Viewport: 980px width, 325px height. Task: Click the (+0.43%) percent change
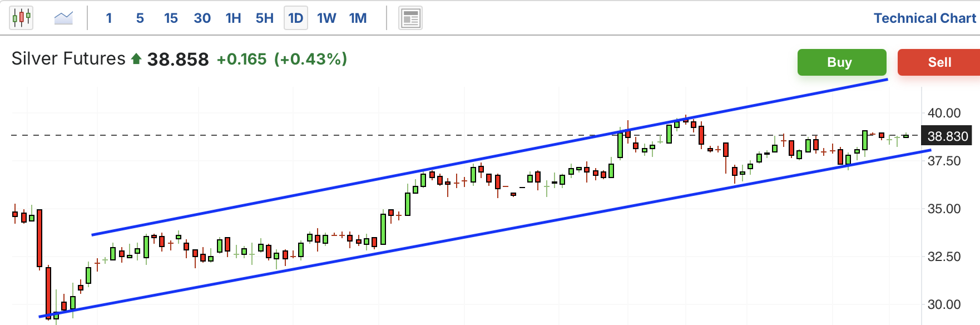[310, 59]
